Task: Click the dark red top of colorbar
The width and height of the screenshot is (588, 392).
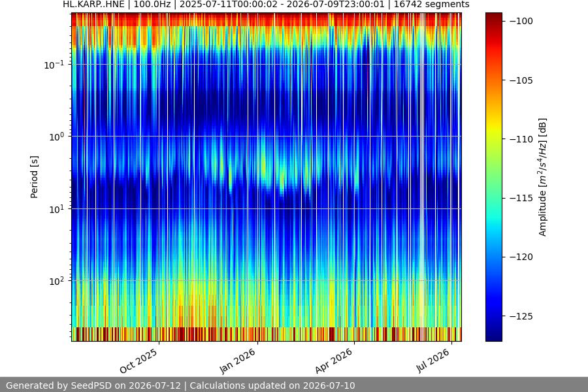Action: click(493, 16)
